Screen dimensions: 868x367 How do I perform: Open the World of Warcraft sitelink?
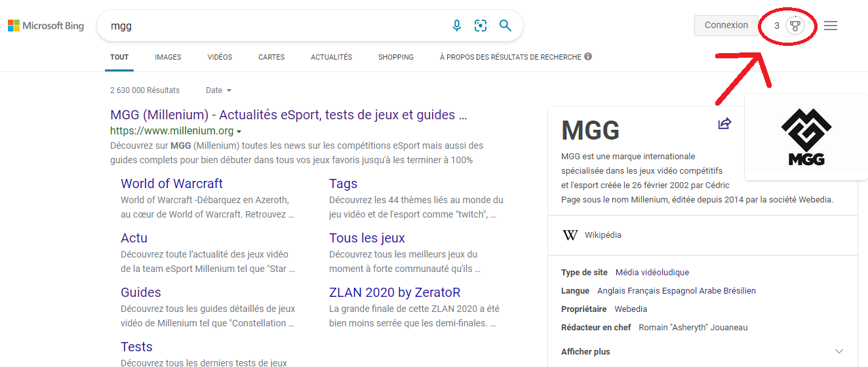point(172,184)
